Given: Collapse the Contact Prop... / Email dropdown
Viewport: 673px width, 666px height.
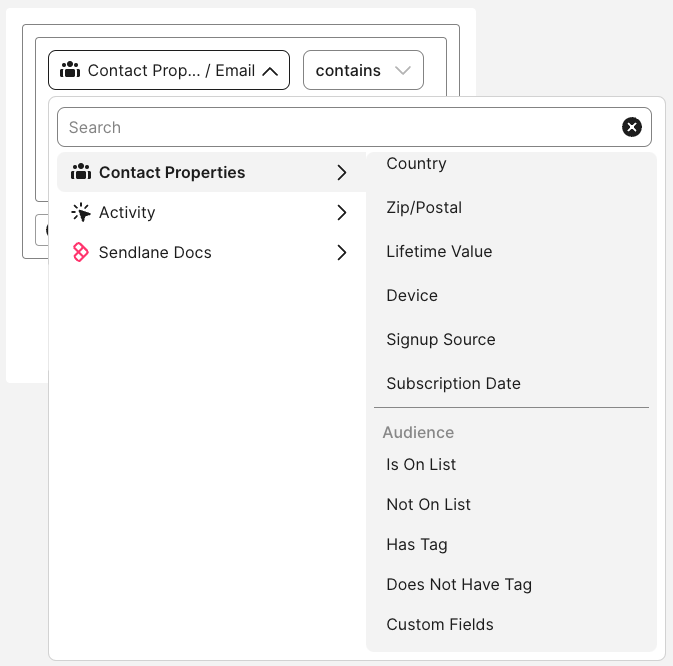Looking at the screenshot, I should 270,71.
